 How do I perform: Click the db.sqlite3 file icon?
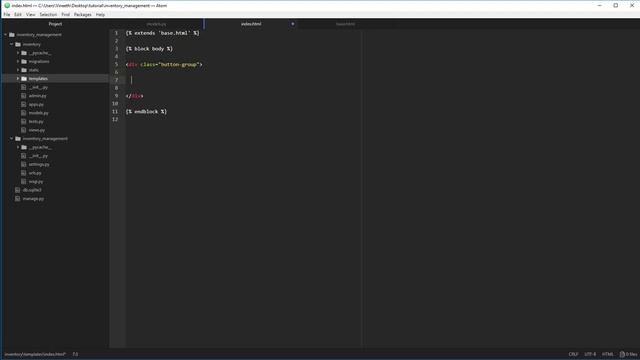(x=18, y=190)
